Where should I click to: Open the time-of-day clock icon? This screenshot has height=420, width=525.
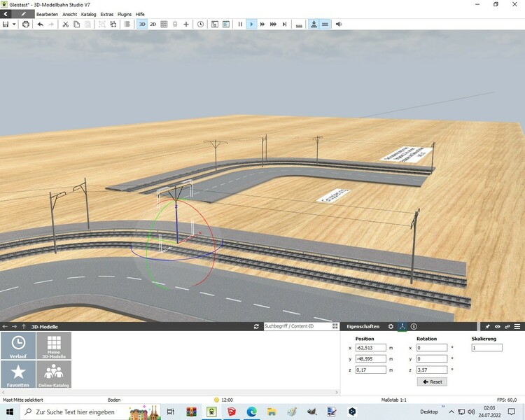(x=201, y=24)
